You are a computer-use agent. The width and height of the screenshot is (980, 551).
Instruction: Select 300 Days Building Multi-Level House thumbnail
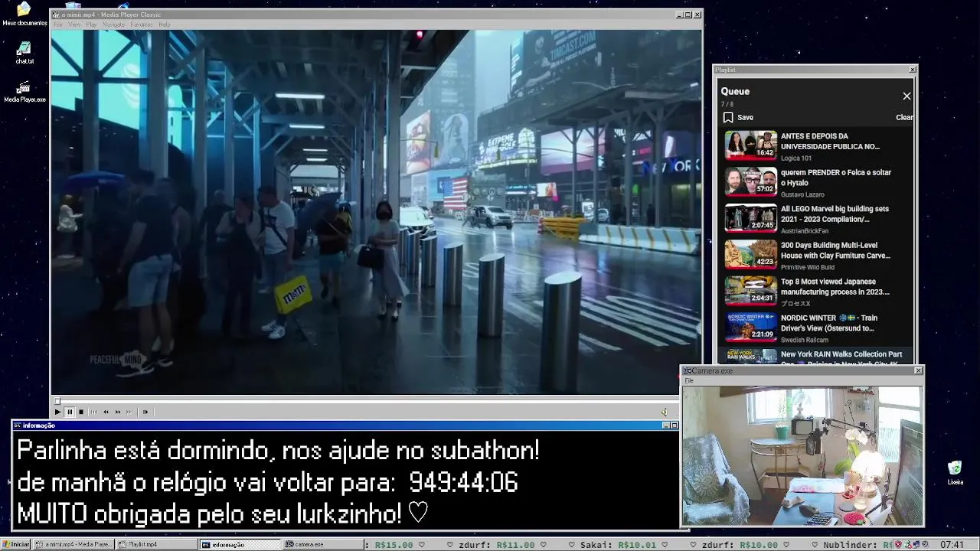pyautogui.click(x=751, y=254)
